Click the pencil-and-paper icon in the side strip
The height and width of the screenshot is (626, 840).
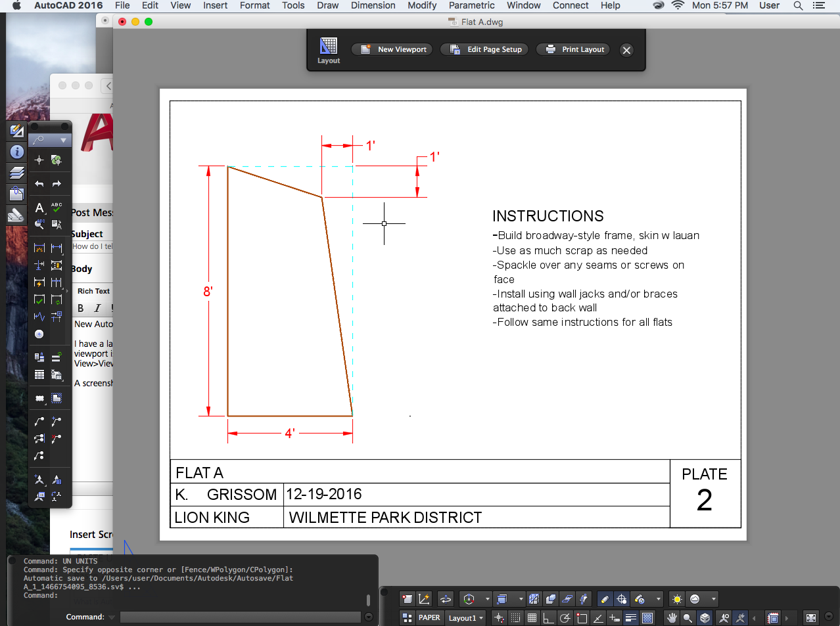(x=17, y=131)
